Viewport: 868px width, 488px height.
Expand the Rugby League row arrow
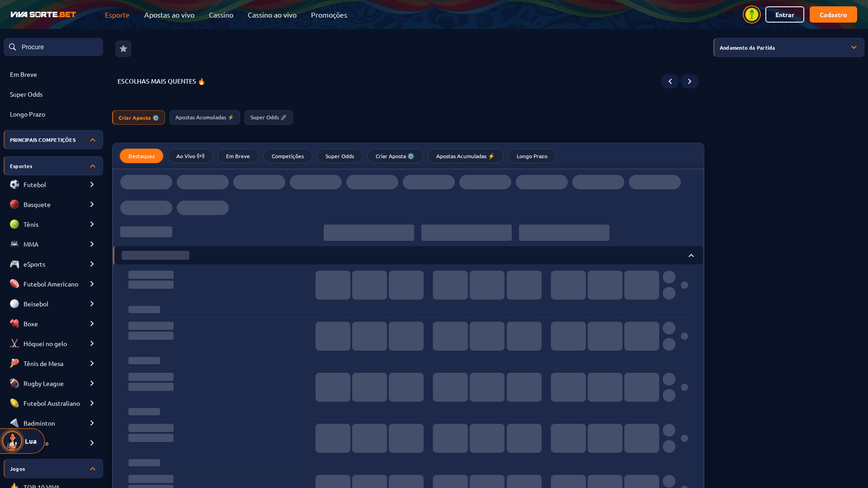pyautogui.click(x=92, y=383)
